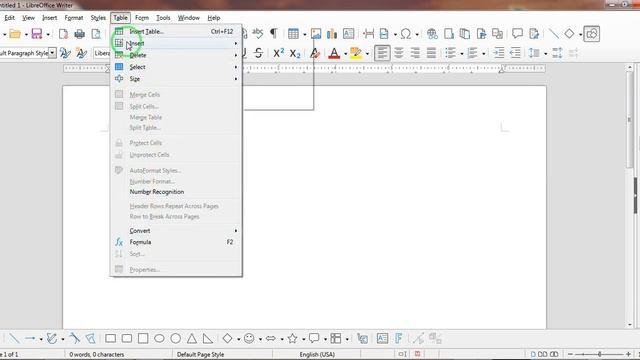
Task: Open the Paragraph Style combo box dropdown
Action: 52,53
